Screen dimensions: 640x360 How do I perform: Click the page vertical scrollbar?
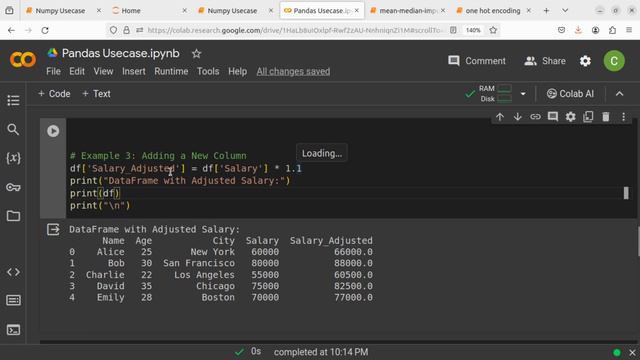tap(638, 241)
